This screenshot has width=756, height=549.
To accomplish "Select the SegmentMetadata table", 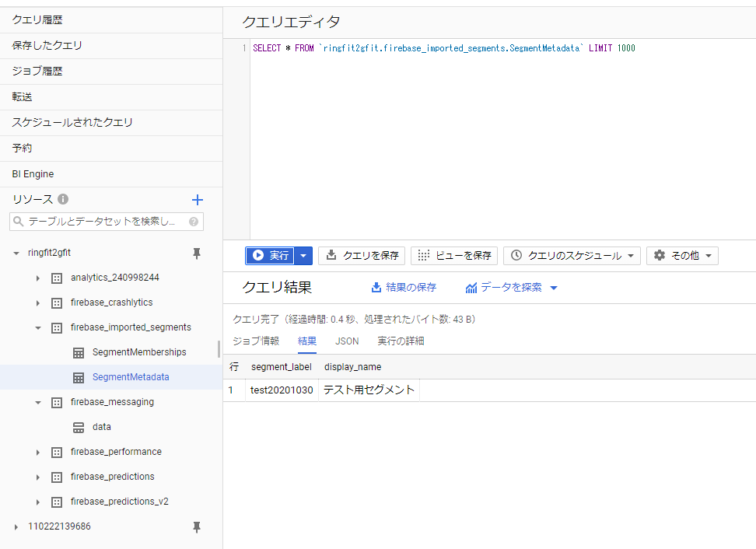I will pyautogui.click(x=131, y=377).
